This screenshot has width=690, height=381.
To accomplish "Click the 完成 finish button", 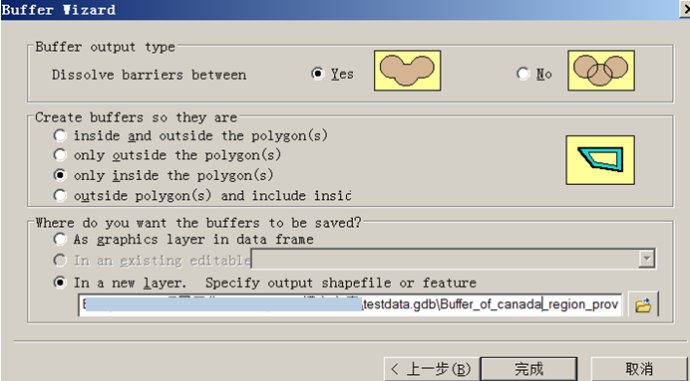I will pyautogui.click(x=528, y=369).
